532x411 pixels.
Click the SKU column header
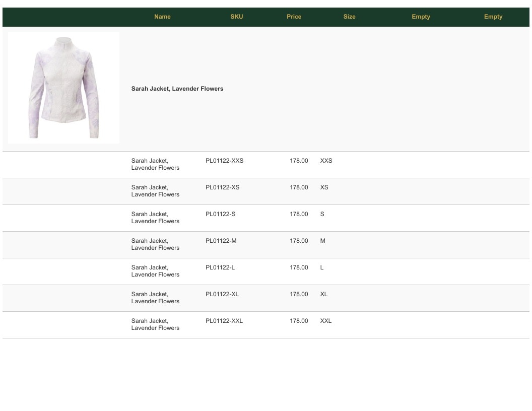(236, 17)
